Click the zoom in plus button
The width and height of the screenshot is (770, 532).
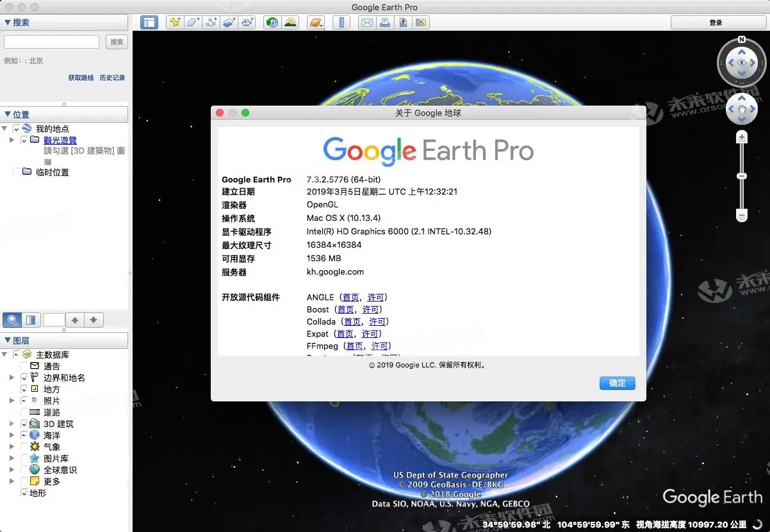pos(742,137)
